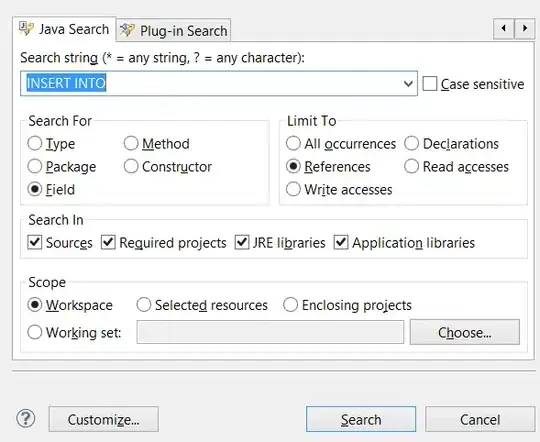Click the left tab scroll arrow
Screen dimensions: 540x442
point(503,28)
